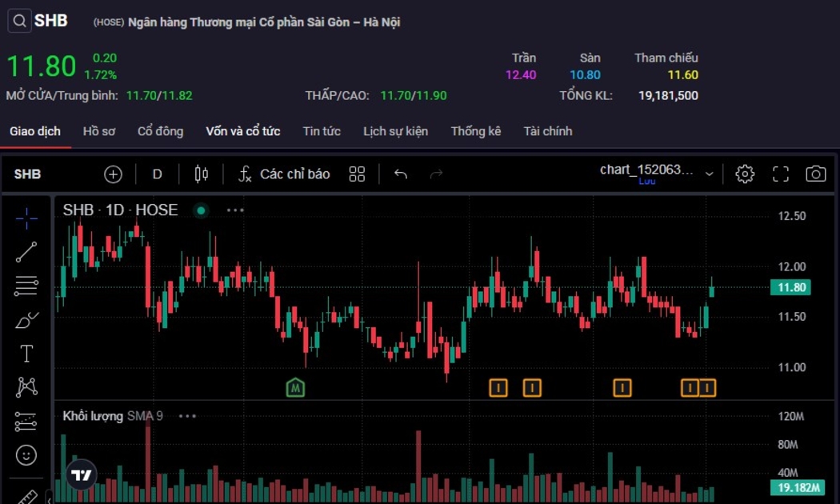Select the trend line drawing tool
The height and width of the screenshot is (504, 840).
[x=26, y=252]
